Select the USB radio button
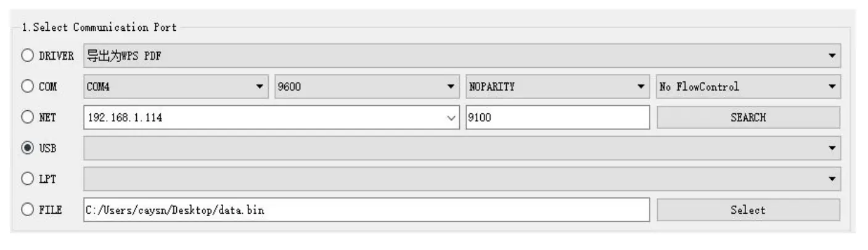The image size is (868, 250). tap(28, 148)
